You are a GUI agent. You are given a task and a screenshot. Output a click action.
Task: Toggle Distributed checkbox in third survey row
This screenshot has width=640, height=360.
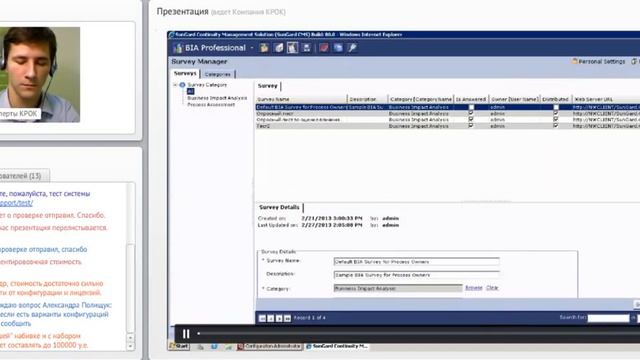[556, 120]
